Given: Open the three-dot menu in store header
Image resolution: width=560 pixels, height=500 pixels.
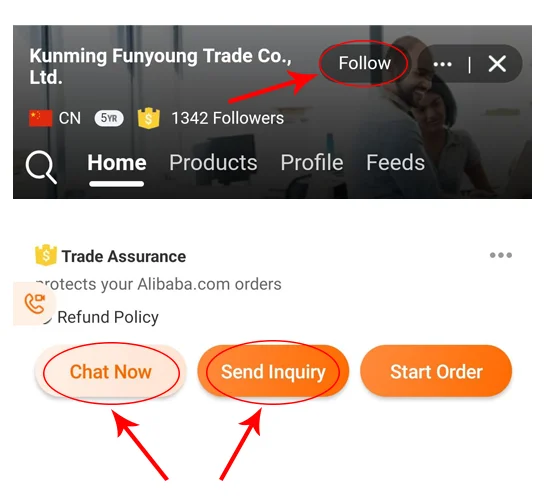Looking at the screenshot, I should (x=442, y=64).
